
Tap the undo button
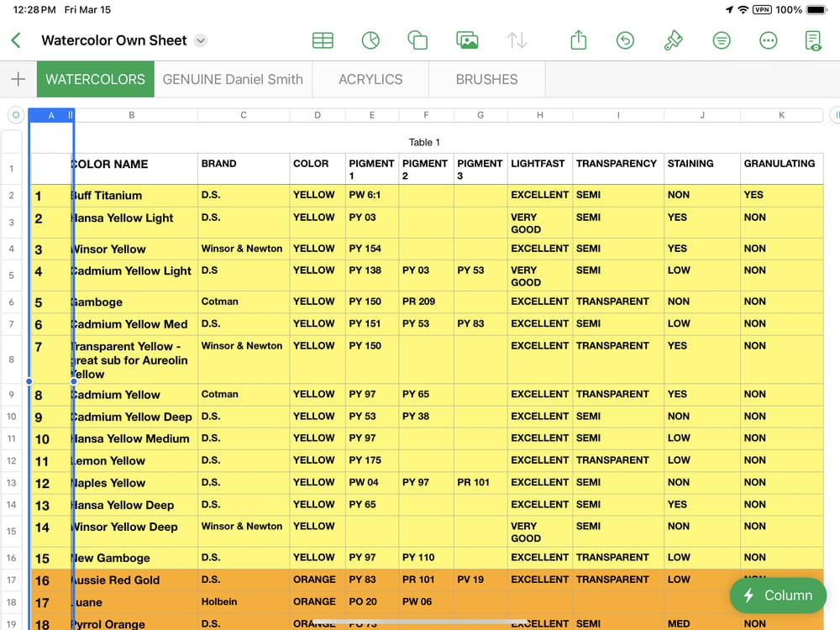[x=625, y=40]
